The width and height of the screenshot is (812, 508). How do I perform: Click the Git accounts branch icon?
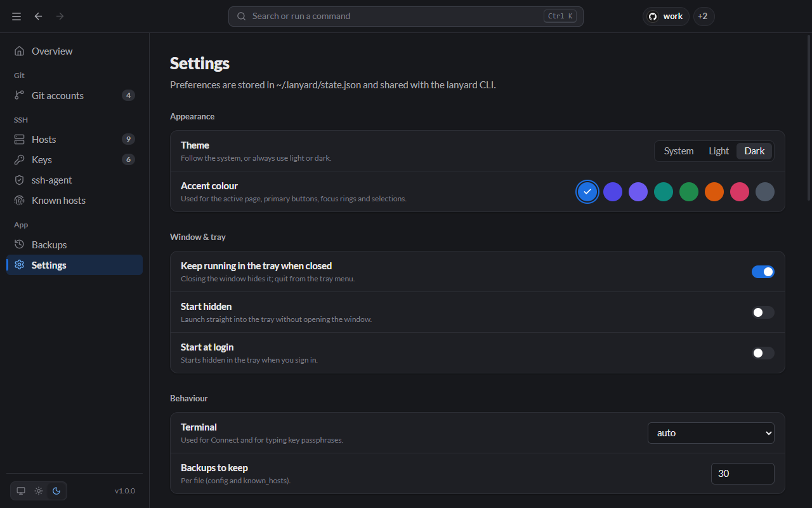[20, 96]
